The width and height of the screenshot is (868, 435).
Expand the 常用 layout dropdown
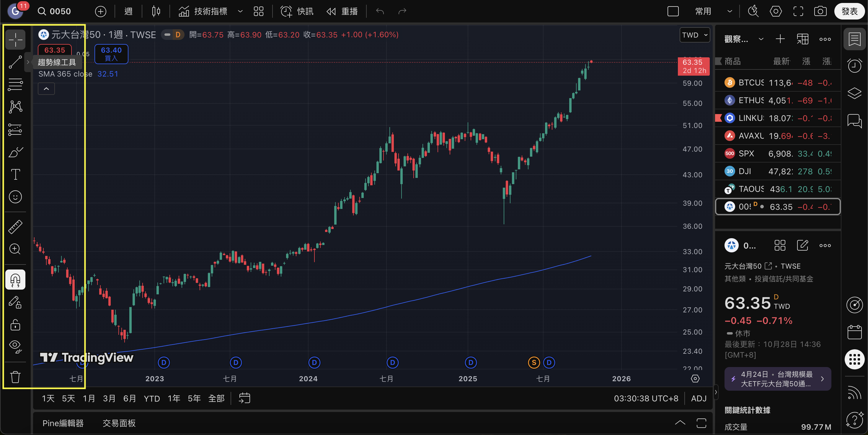730,12
